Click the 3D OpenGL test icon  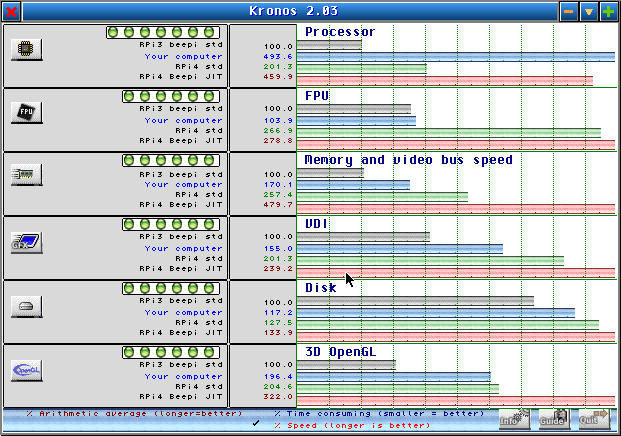[x=27, y=370]
